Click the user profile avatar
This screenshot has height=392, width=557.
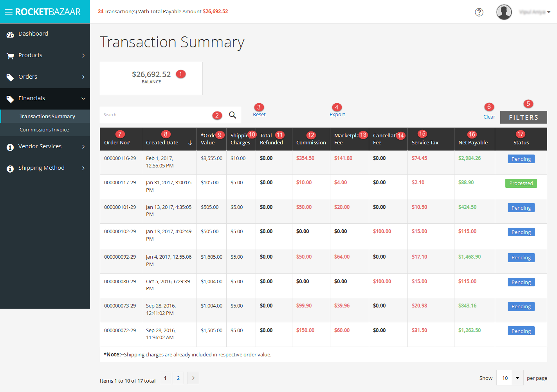(x=504, y=12)
